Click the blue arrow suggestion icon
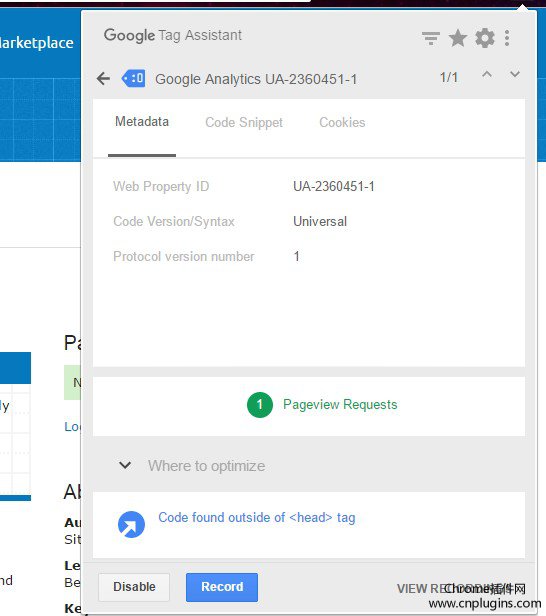 point(131,524)
